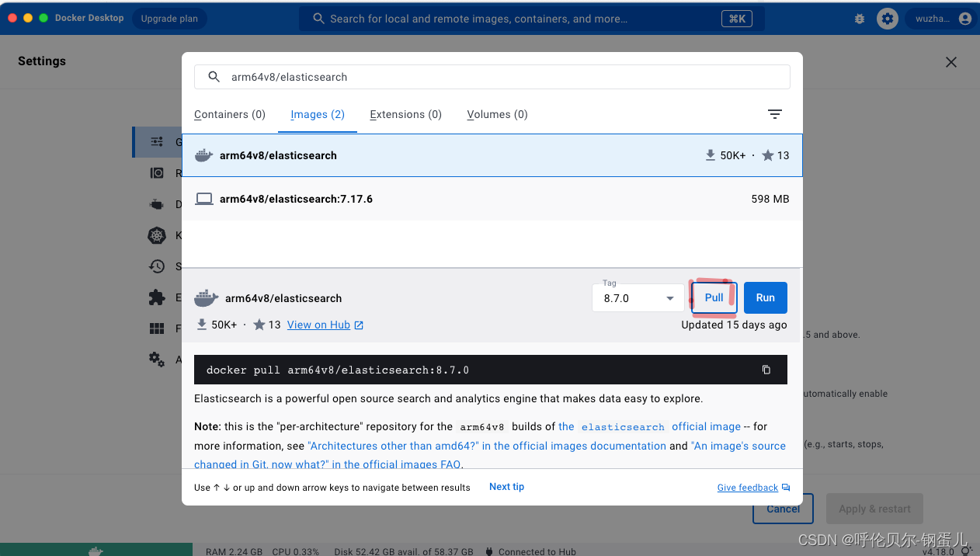
Task: Click the download count icon in first result
Action: 710,155
